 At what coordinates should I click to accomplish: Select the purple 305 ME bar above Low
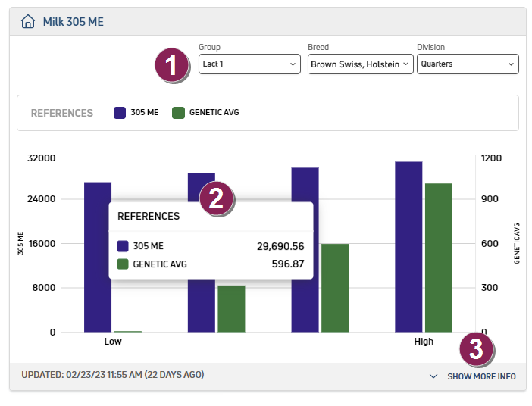tap(98, 257)
